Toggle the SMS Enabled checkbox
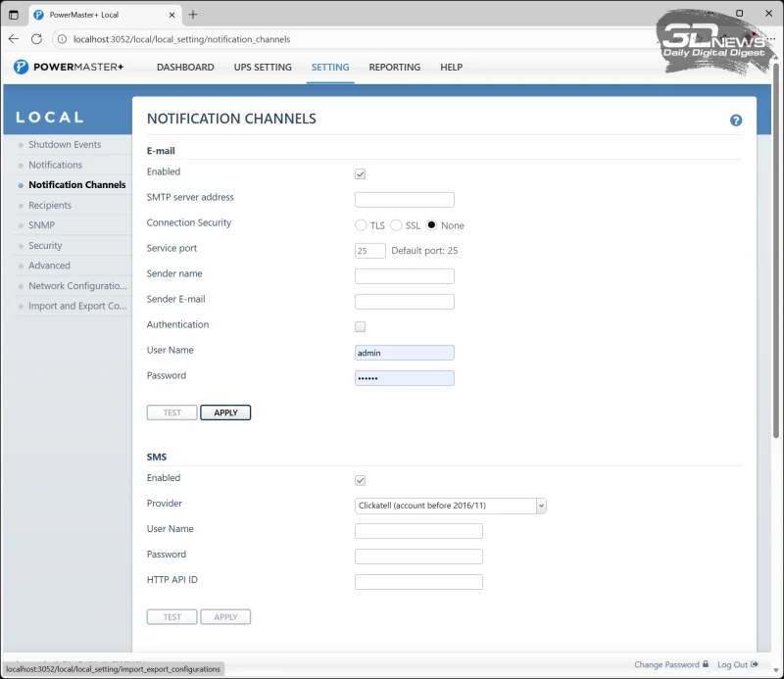Viewport: 784px width, 679px height. (x=361, y=480)
